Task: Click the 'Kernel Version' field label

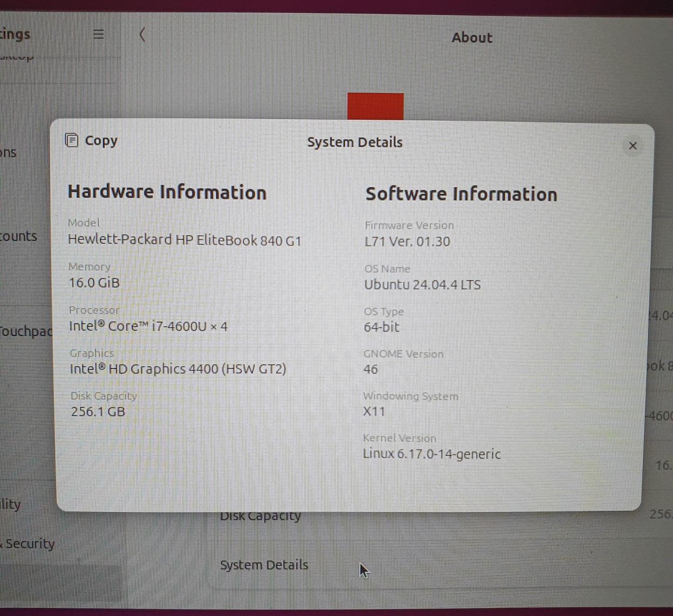Action: (399, 438)
